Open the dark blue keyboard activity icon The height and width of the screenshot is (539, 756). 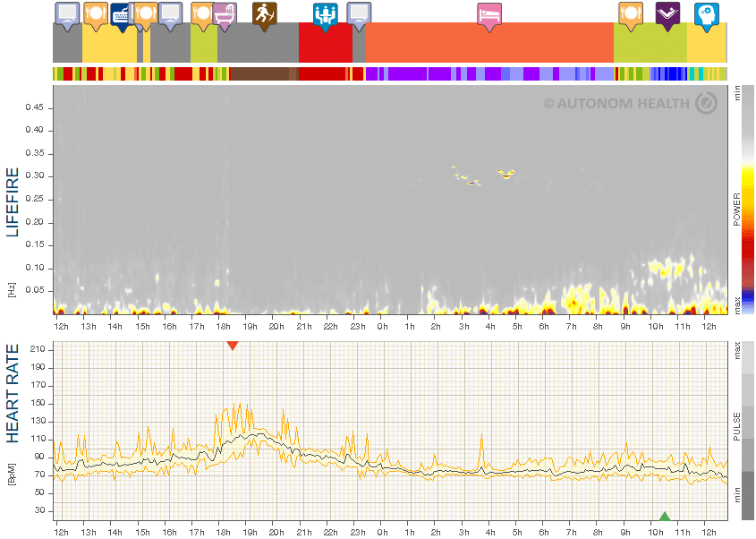pyautogui.click(x=121, y=16)
